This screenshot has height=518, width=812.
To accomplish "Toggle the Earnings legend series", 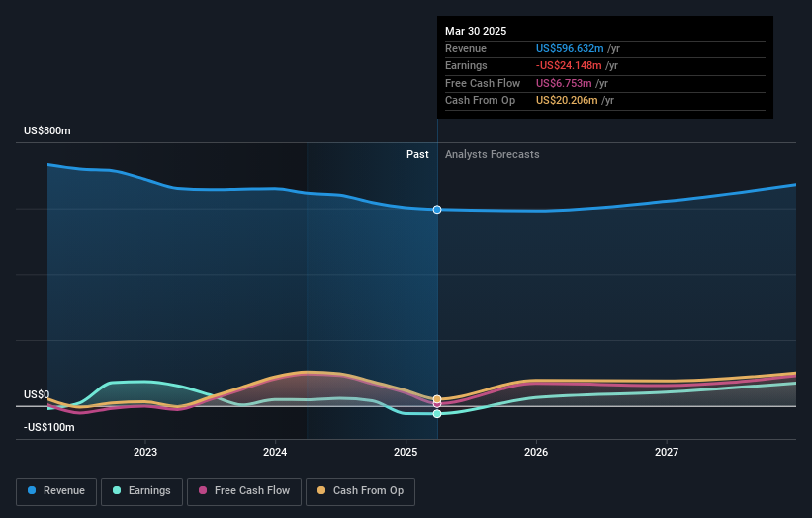I will [x=141, y=491].
